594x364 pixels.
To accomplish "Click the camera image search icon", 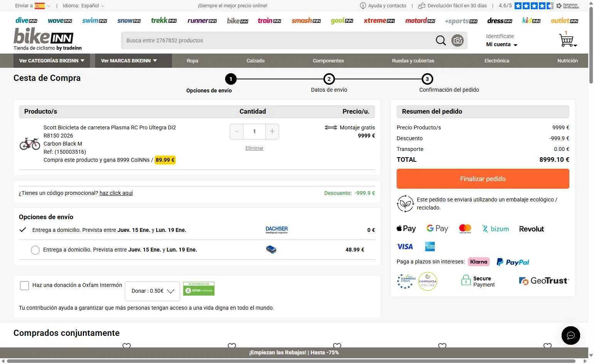I will 458,40.
